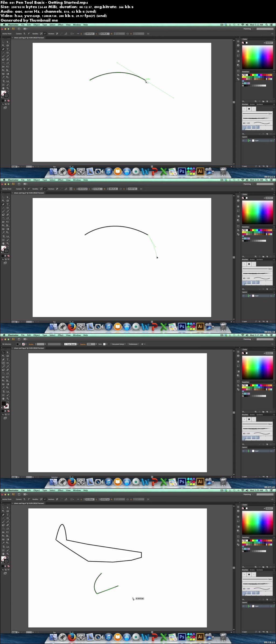The image size is (276, 644).
Task: Open the Object menu in the 5:14 AM frame
Action: click(x=37, y=180)
